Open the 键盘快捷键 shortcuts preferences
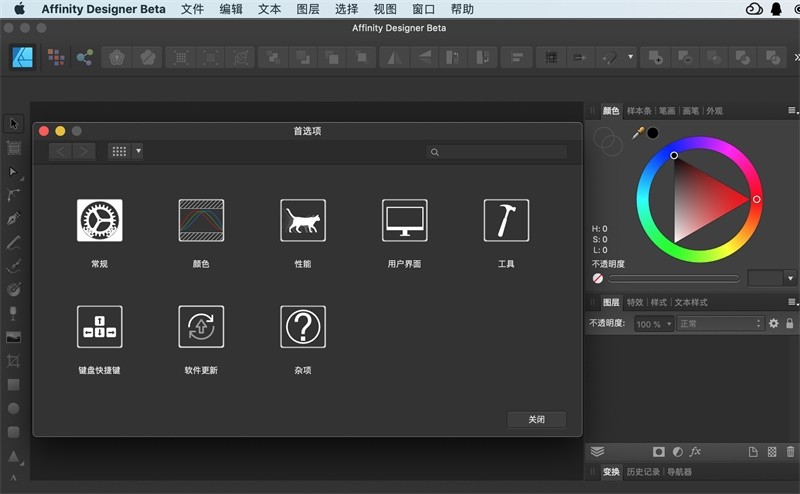The height and width of the screenshot is (494, 800). tap(99, 327)
